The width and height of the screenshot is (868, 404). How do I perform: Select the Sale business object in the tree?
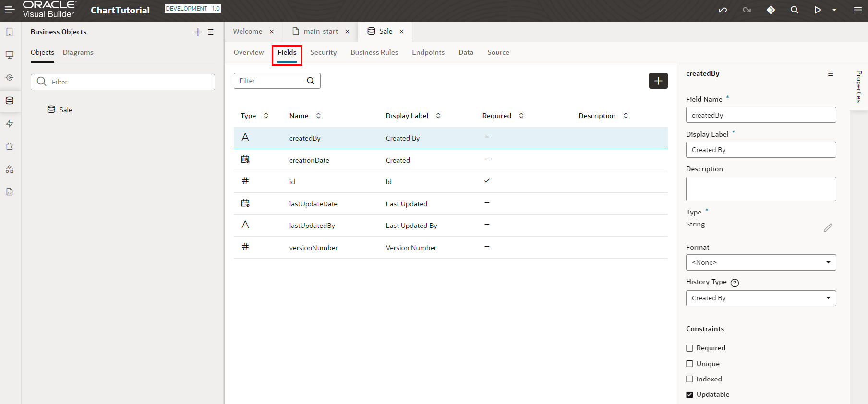(x=65, y=110)
